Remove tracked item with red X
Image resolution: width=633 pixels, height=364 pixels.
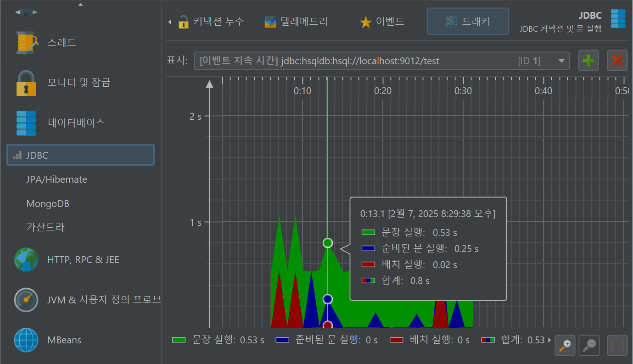click(x=617, y=61)
